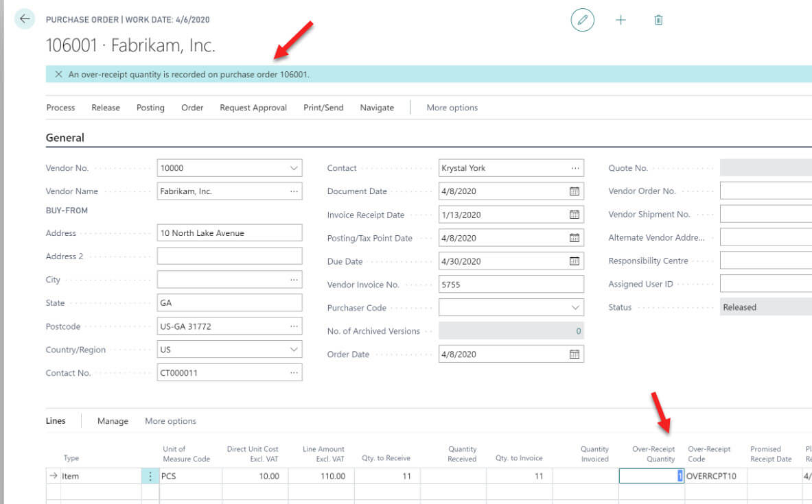The image size is (812, 504).
Task: Open the Document Date calendar picker
Action: pyautogui.click(x=575, y=191)
